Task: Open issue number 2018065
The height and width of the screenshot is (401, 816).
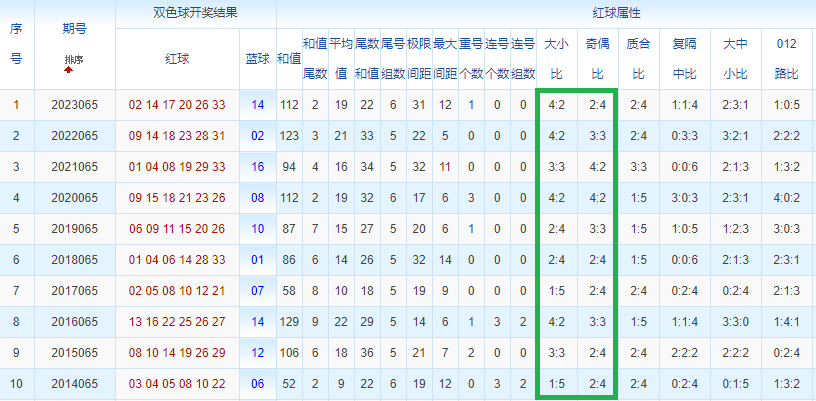Action: point(74,260)
